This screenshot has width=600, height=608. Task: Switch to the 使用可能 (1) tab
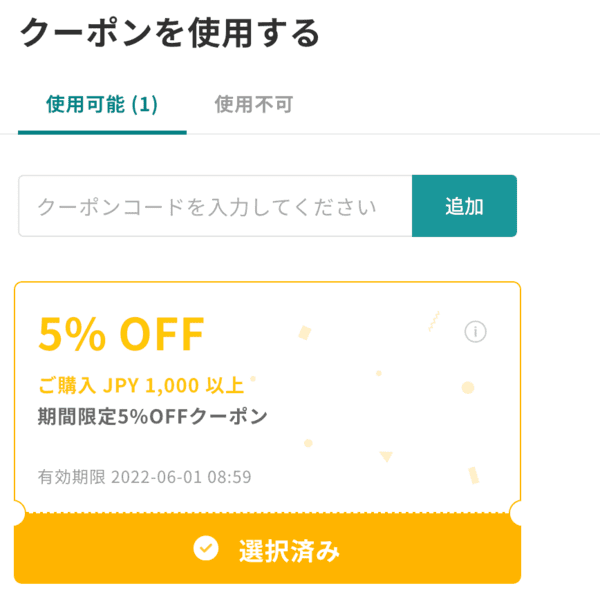102,105
